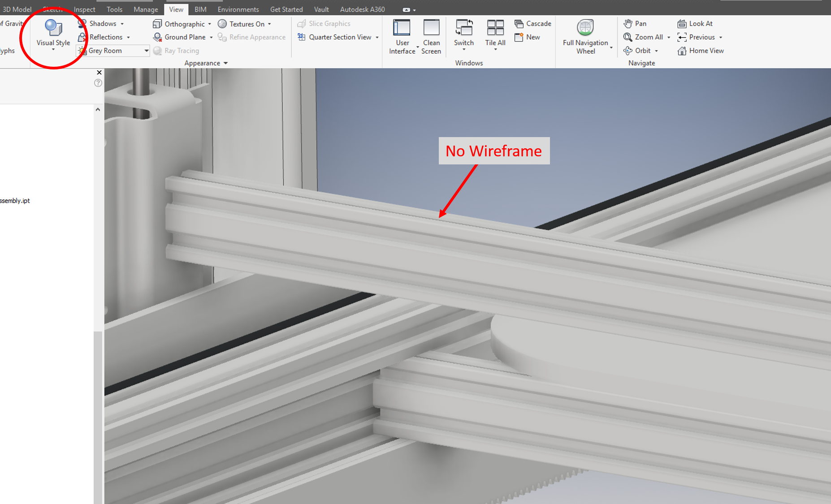Expand the Reflections dropdown arrow
831x504 pixels.
coord(128,38)
